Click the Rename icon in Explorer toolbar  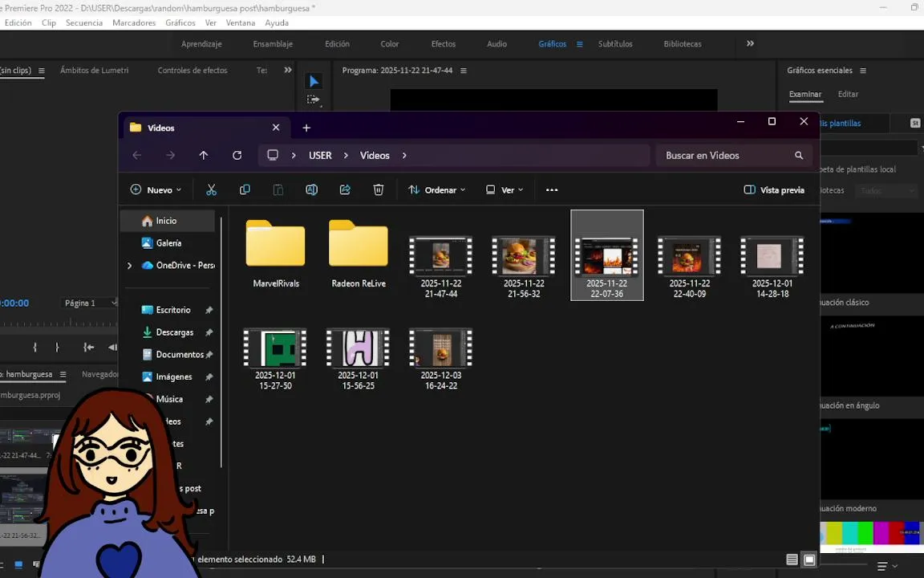[312, 190]
